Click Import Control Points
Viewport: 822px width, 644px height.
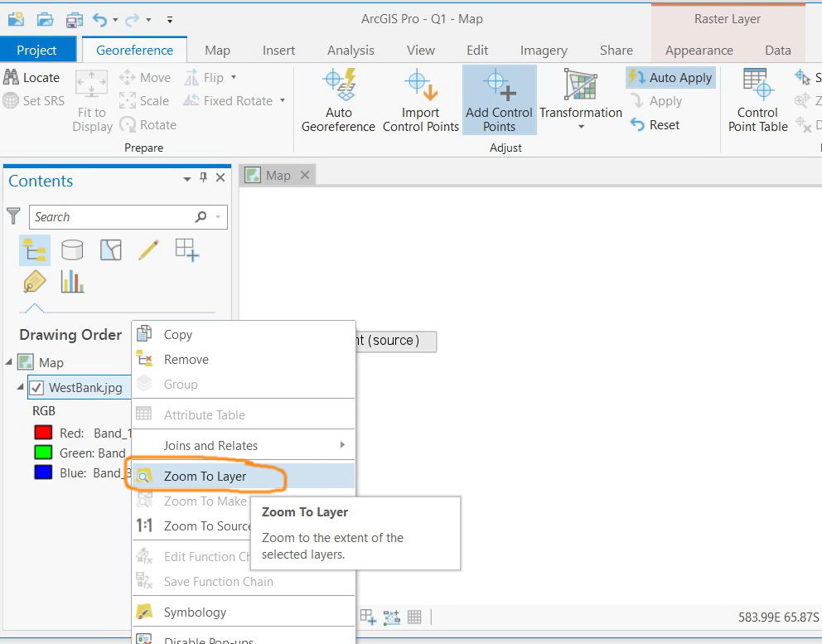(x=420, y=100)
